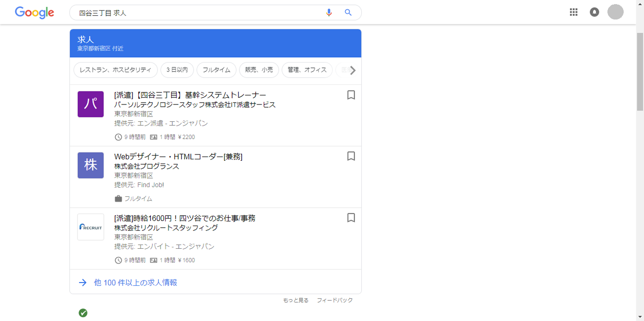Image resolution: width=644 pixels, height=321 pixels.
Task: Click 提供元: エン派遣 - エンジャパン text
Action: click(x=161, y=123)
